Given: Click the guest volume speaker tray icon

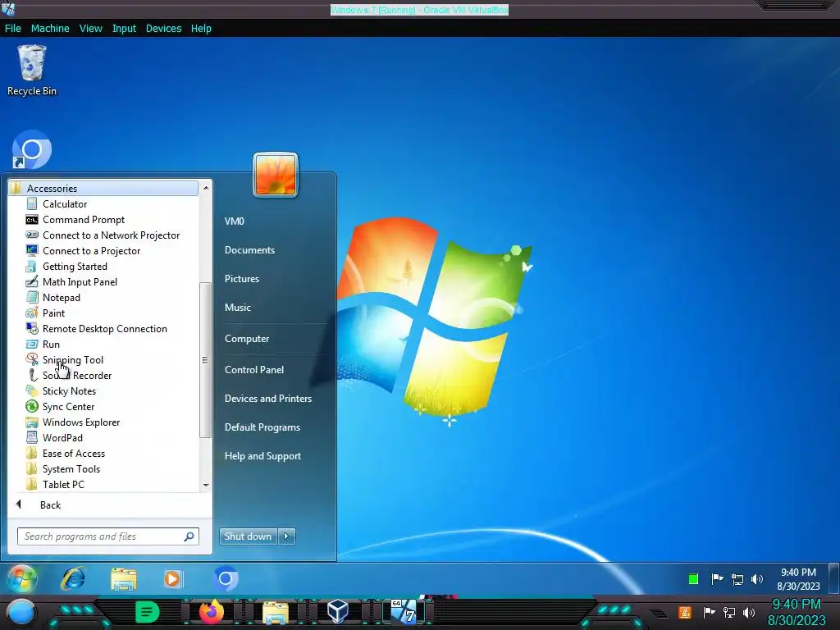Looking at the screenshot, I should tap(757, 578).
